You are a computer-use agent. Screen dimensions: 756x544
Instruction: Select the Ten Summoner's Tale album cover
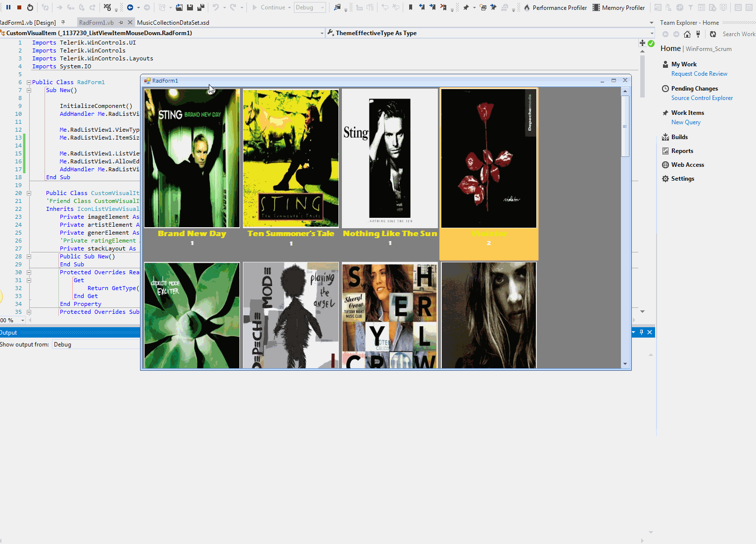pyautogui.click(x=291, y=158)
